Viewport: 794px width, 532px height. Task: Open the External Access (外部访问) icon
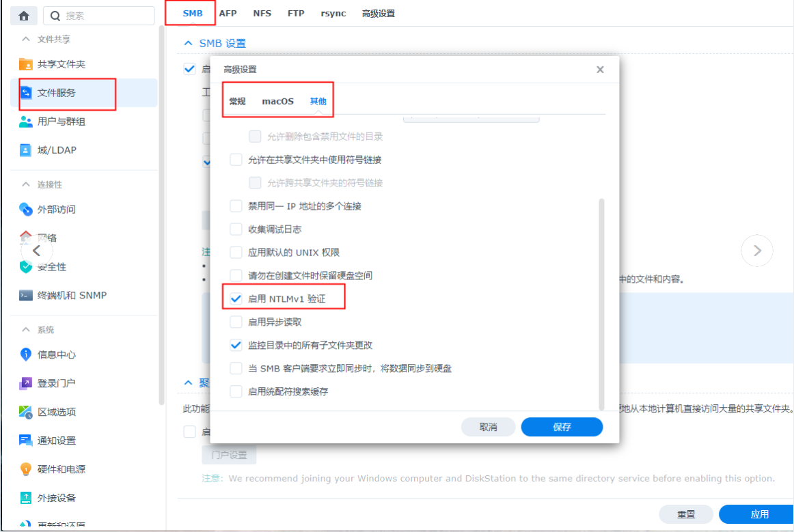(x=25, y=209)
